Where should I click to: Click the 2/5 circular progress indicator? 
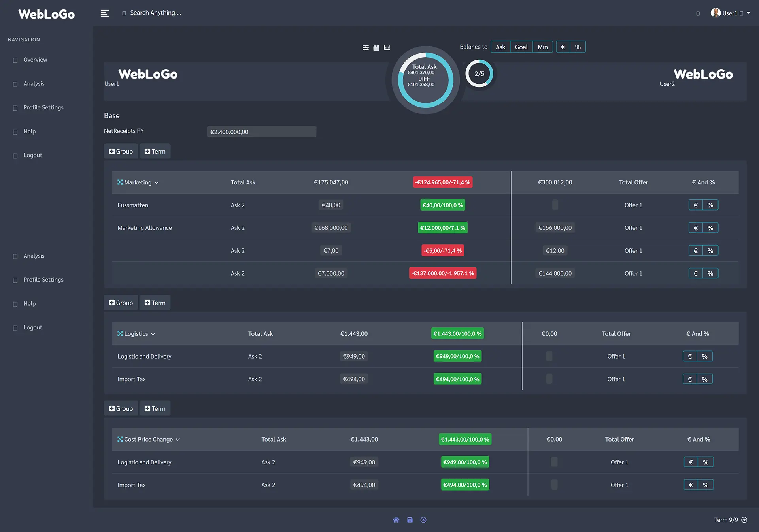click(x=479, y=74)
